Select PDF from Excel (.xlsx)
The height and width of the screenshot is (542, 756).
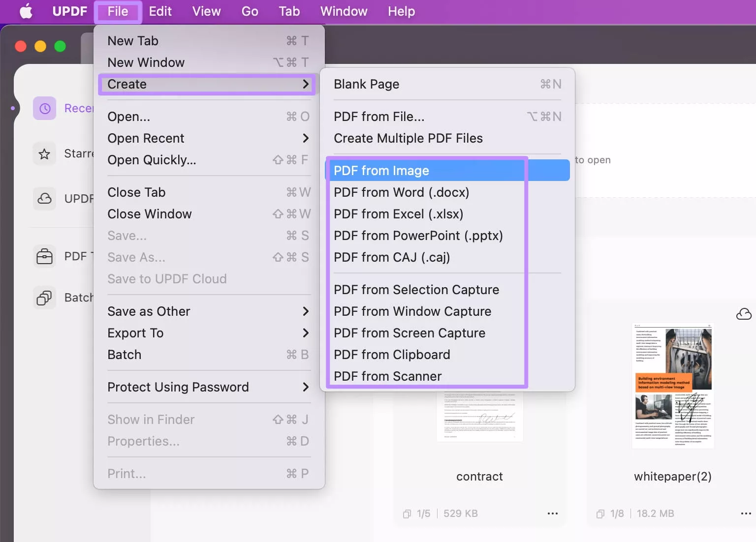click(x=447, y=214)
